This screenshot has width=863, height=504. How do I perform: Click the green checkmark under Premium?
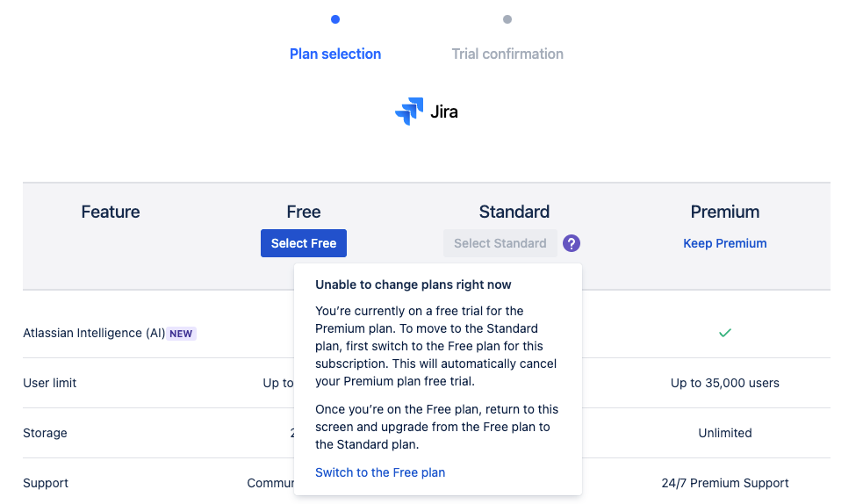pyautogui.click(x=725, y=333)
